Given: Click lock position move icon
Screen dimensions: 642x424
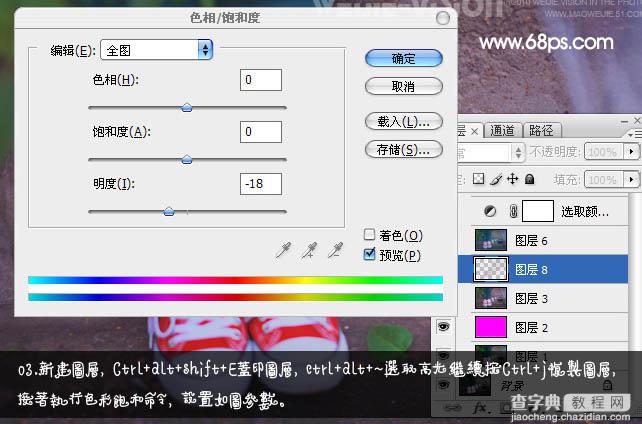Looking at the screenshot, I should coord(512,179).
